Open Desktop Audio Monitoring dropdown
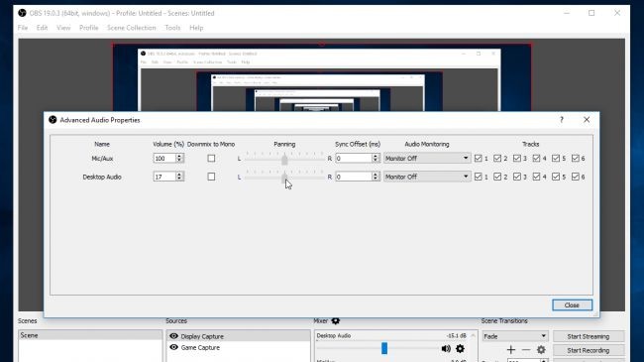 click(x=427, y=177)
